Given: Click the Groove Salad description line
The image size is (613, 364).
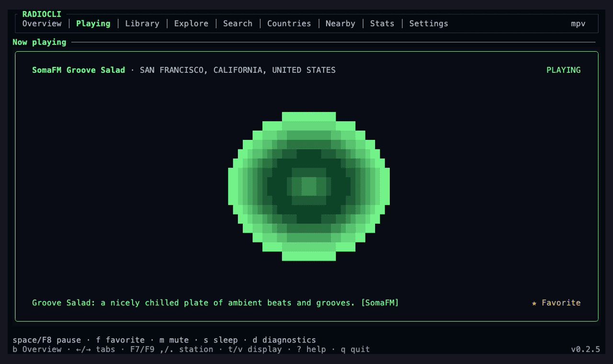Looking at the screenshot, I should (x=216, y=303).
